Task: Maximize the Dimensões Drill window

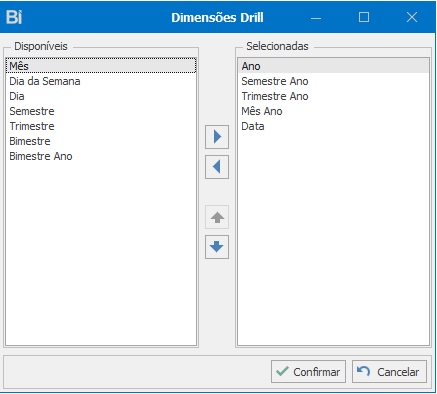Action: 364,17
